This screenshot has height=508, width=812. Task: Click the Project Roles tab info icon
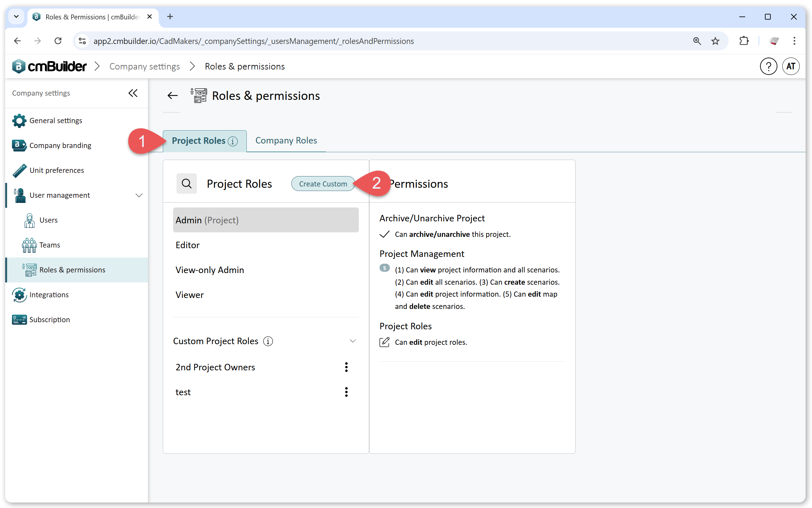tap(232, 141)
